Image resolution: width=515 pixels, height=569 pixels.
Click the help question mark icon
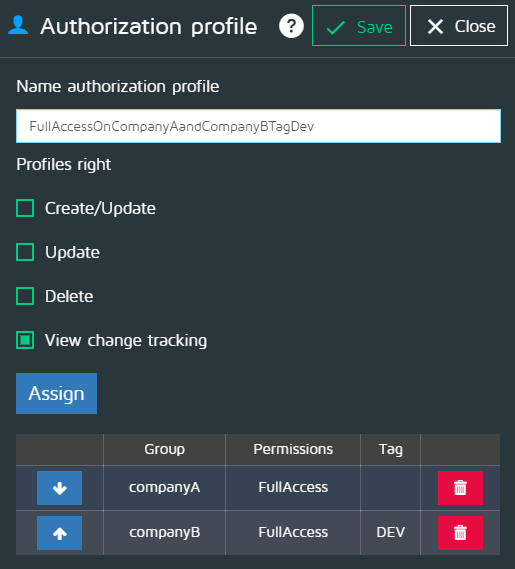pyautogui.click(x=291, y=26)
